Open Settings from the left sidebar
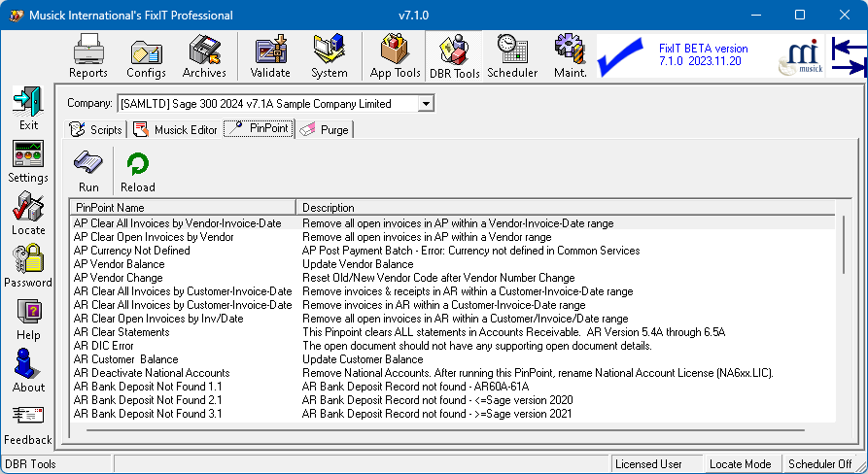This screenshot has width=868, height=474. click(x=28, y=161)
